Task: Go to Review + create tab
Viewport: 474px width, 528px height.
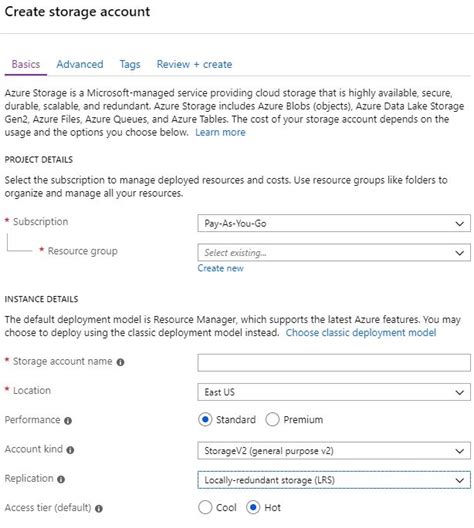Action: click(194, 64)
